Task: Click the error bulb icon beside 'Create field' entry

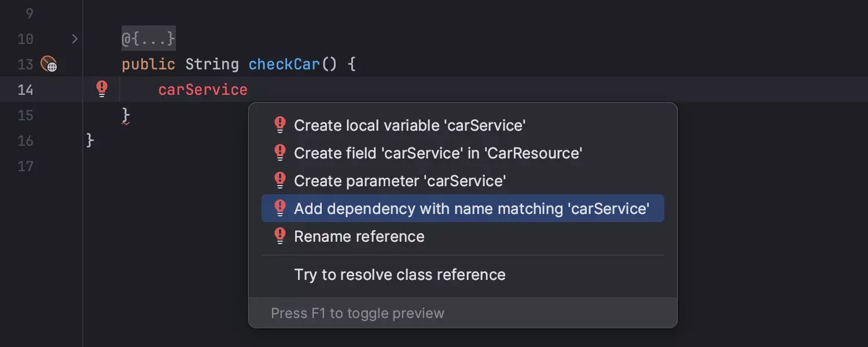Action: (x=280, y=152)
